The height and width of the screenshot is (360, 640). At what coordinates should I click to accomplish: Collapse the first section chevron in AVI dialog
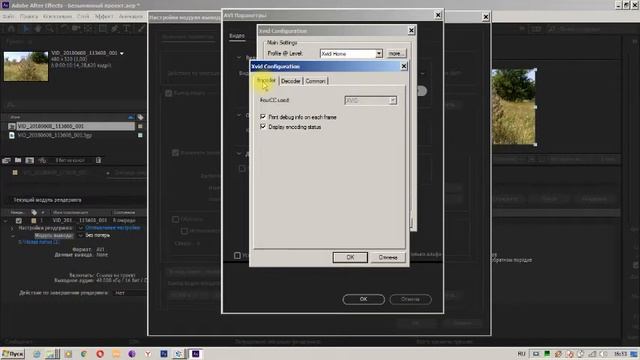[239, 57]
